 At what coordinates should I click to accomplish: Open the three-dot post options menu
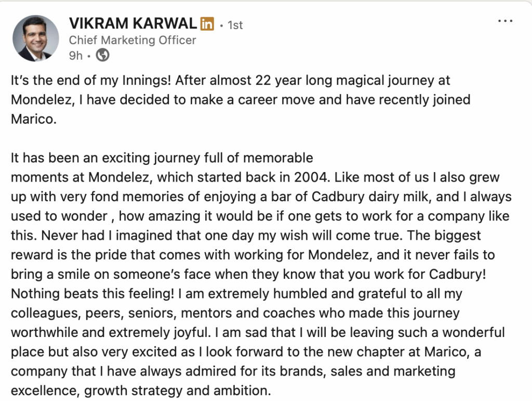pyautogui.click(x=505, y=21)
